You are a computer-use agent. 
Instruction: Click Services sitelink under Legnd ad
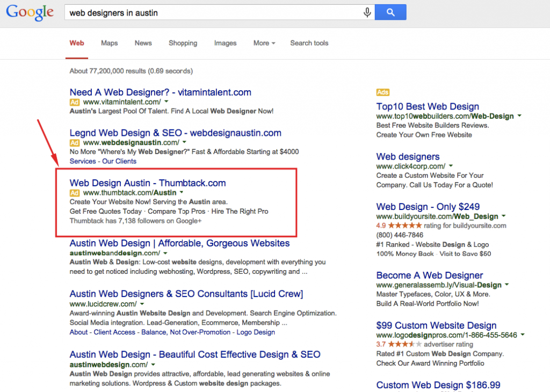pos(82,161)
